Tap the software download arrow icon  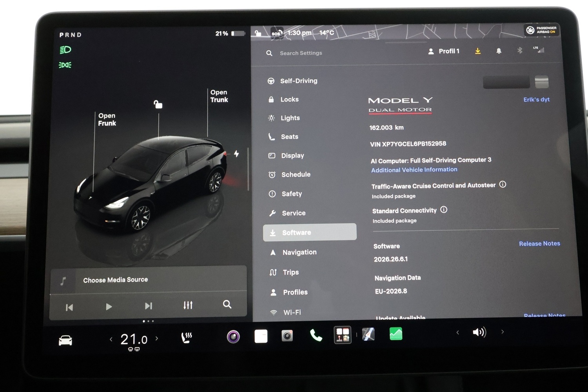478,51
